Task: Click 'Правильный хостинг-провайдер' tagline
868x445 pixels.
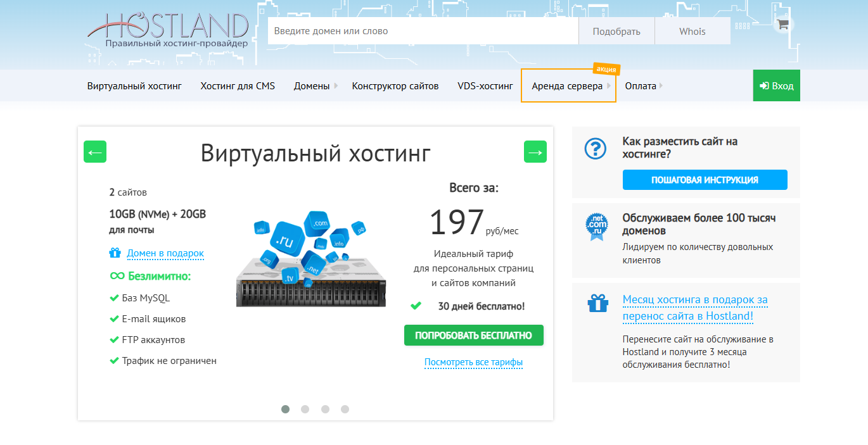Action: tap(177, 44)
